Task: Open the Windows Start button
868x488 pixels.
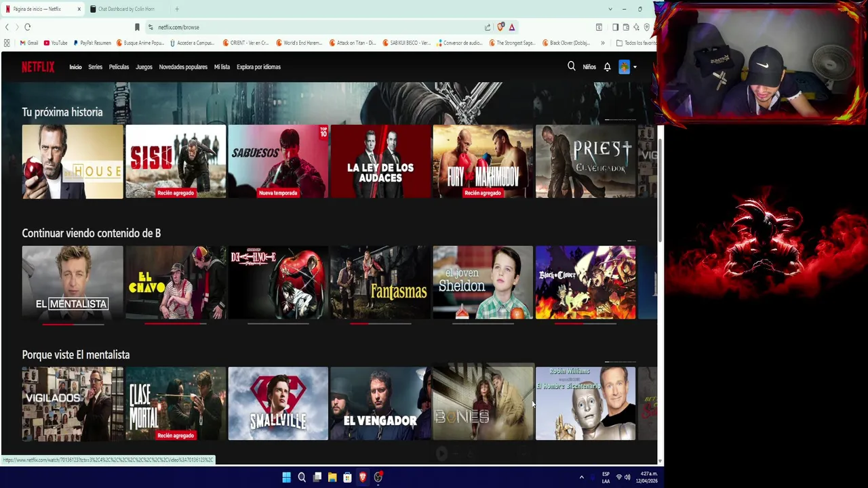Action: click(x=286, y=477)
